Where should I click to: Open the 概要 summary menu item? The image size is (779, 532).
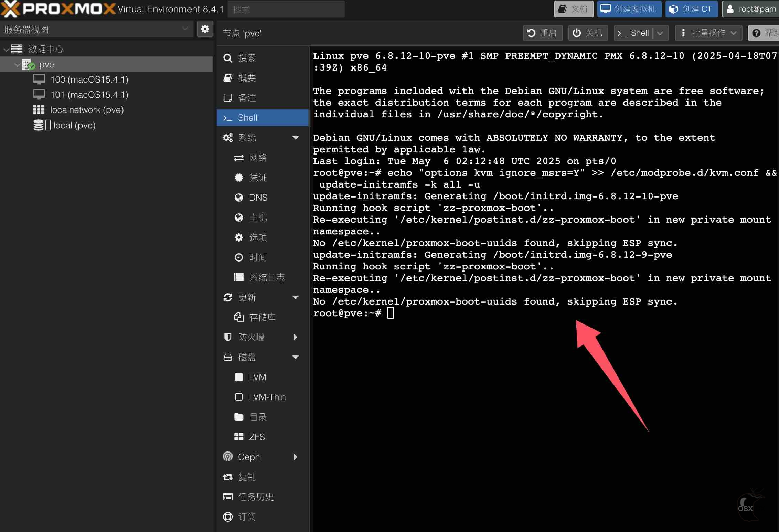coord(263,78)
